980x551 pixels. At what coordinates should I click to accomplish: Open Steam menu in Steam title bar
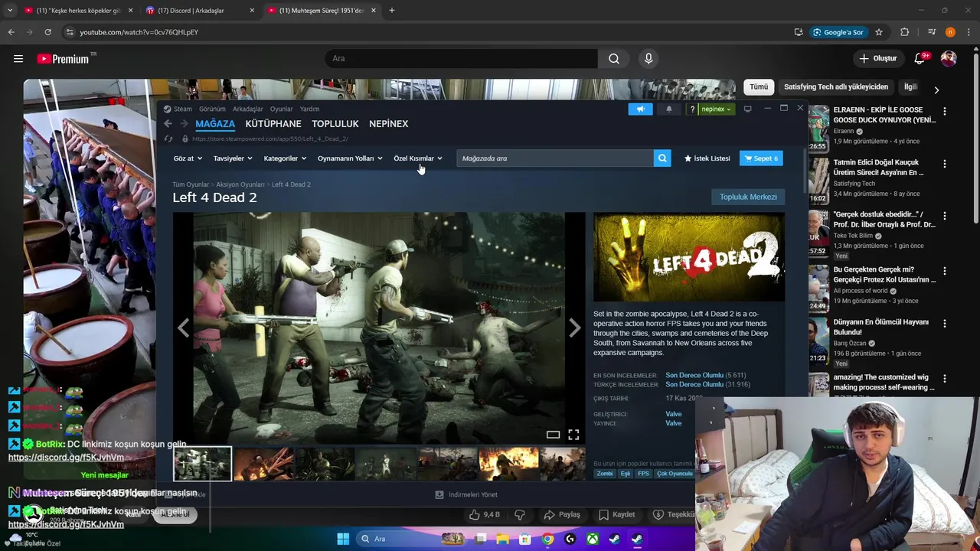pos(178,109)
